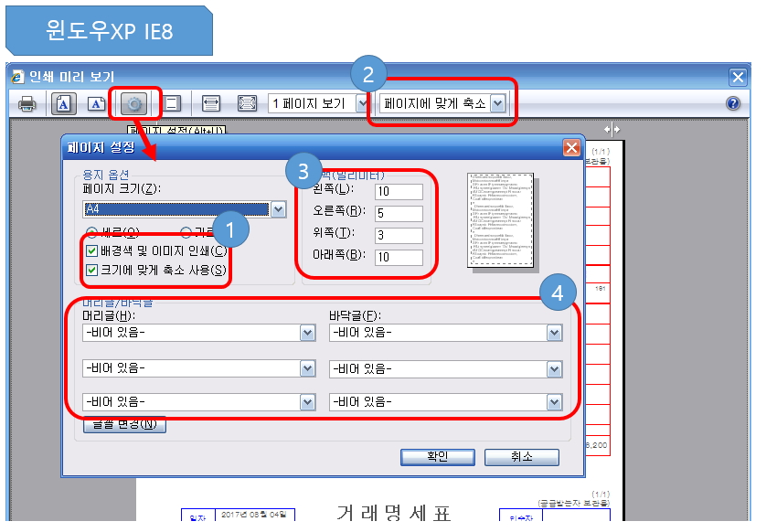Click the View Full Width toolbar icon
The width and height of the screenshot is (777, 532).
(x=211, y=104)
